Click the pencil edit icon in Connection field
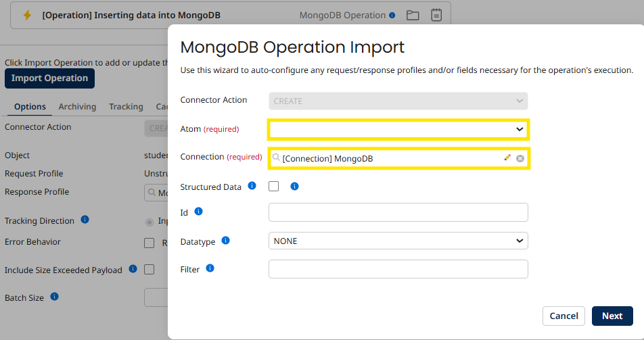This screenshot has height=340, width=644. click(x=507, y=158)
